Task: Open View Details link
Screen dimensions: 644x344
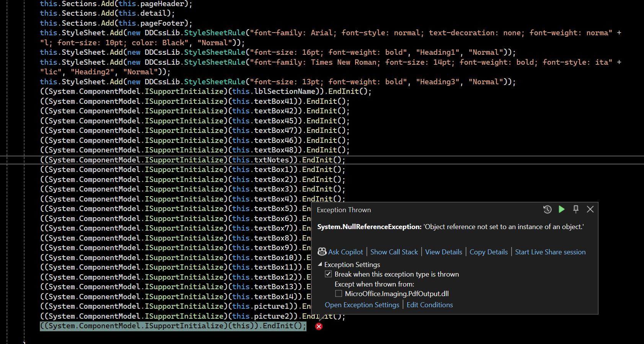Action: coord(443,252)
